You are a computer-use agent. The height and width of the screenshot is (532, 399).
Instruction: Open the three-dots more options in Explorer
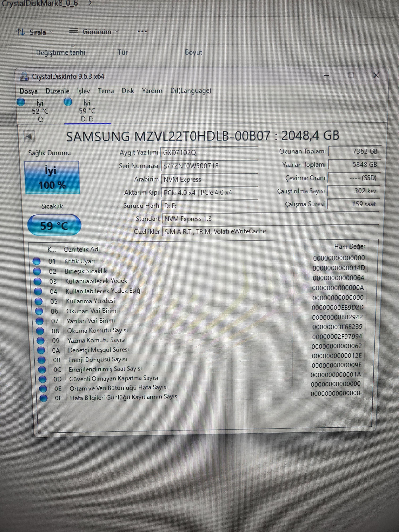tap(142, 32)
